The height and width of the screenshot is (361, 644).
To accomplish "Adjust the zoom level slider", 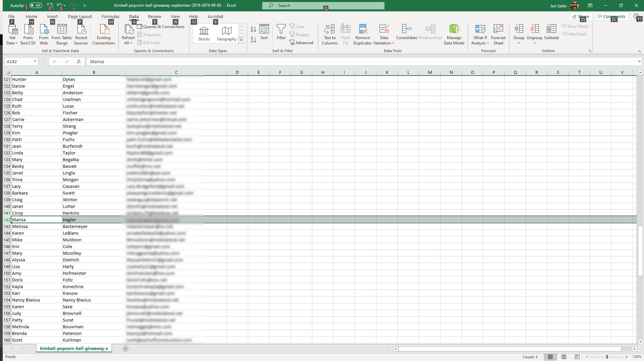I will (x=607, y=357).
